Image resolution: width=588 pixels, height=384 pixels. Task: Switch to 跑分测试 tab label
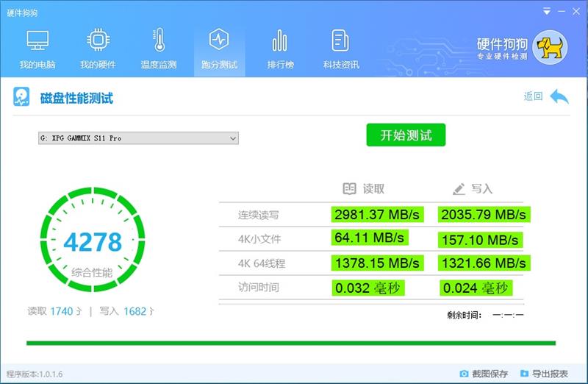(x=219, y=65)
